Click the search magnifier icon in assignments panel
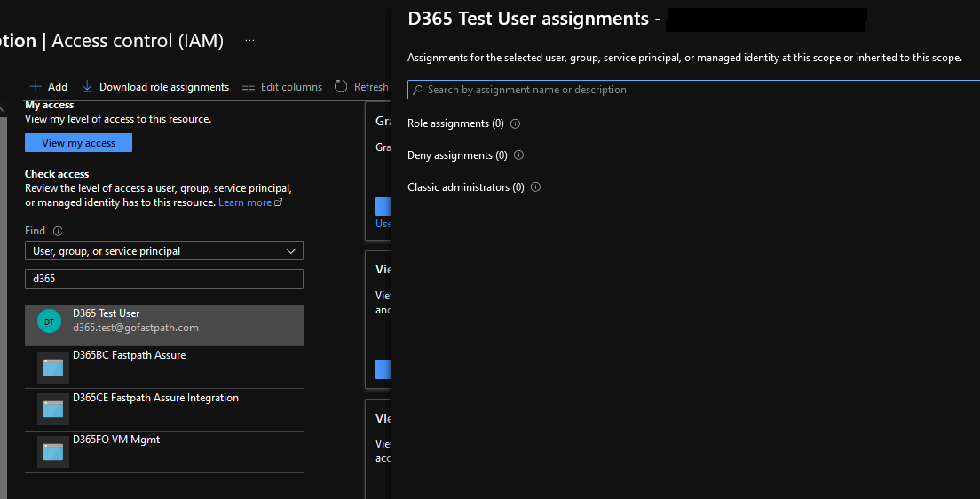The width and height of the screenshot is (980, 499). click(x=417, y=90)
